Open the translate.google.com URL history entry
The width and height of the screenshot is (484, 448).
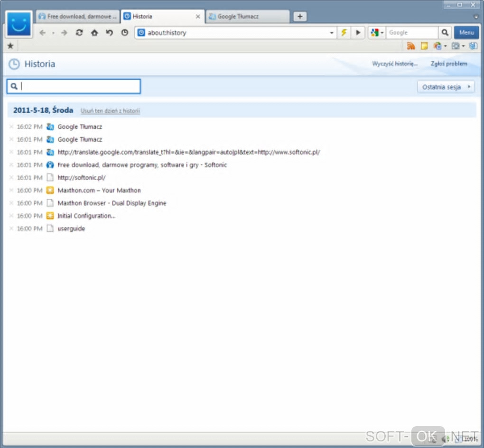click(188, 152)
